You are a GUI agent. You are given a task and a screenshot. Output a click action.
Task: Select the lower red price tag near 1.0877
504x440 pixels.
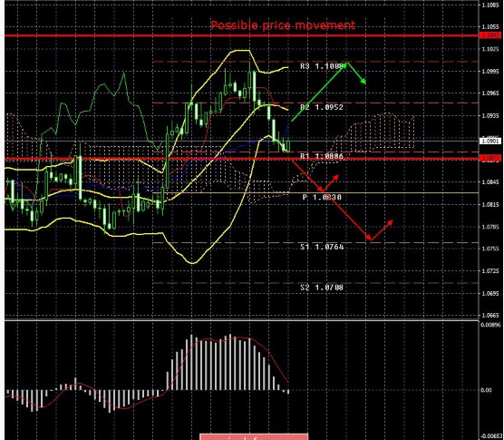(490, 158)
